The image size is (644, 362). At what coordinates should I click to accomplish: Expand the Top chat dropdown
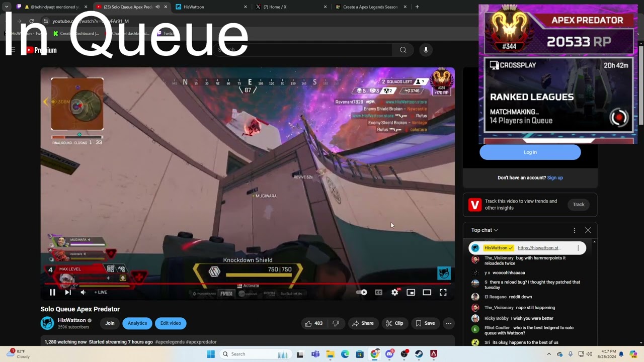coord(485,230)
